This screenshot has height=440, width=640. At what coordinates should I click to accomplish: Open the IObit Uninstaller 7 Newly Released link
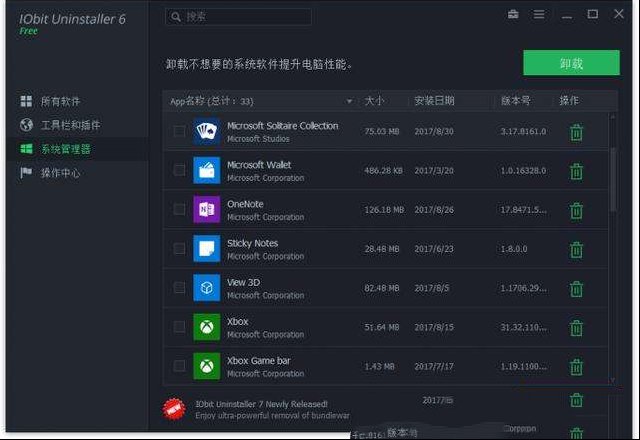point(261,404)
